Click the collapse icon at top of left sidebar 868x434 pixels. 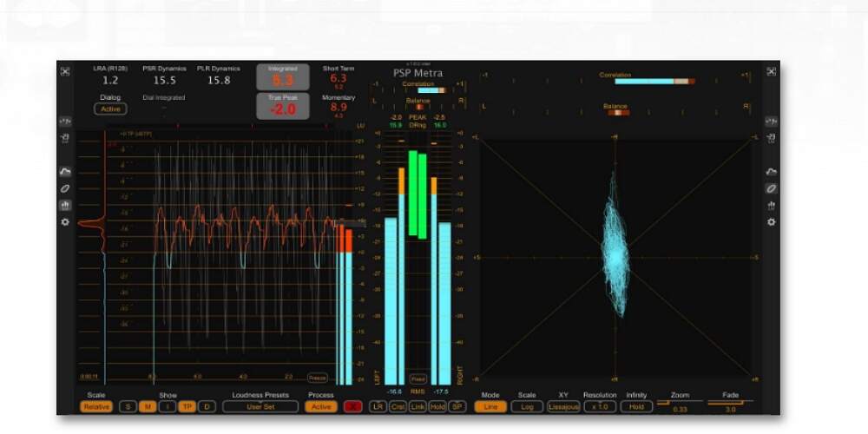tap(65, 71)
